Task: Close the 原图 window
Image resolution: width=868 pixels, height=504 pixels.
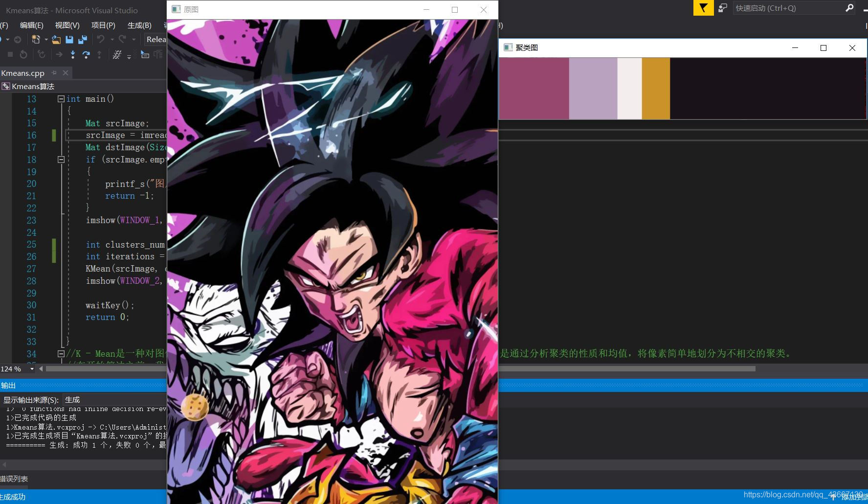Action: point(484,10)
